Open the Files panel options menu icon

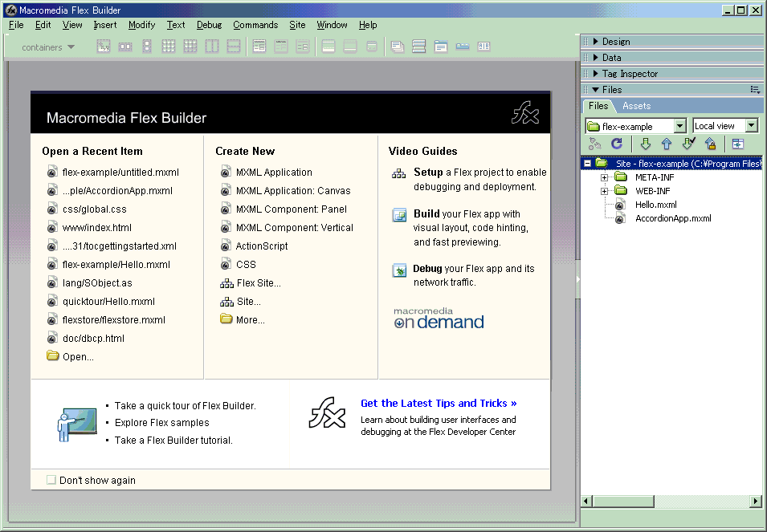coord(755,89)
